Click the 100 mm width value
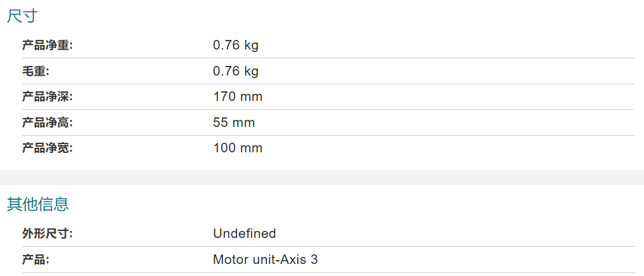644x276 pixels. tap(238, 148)
